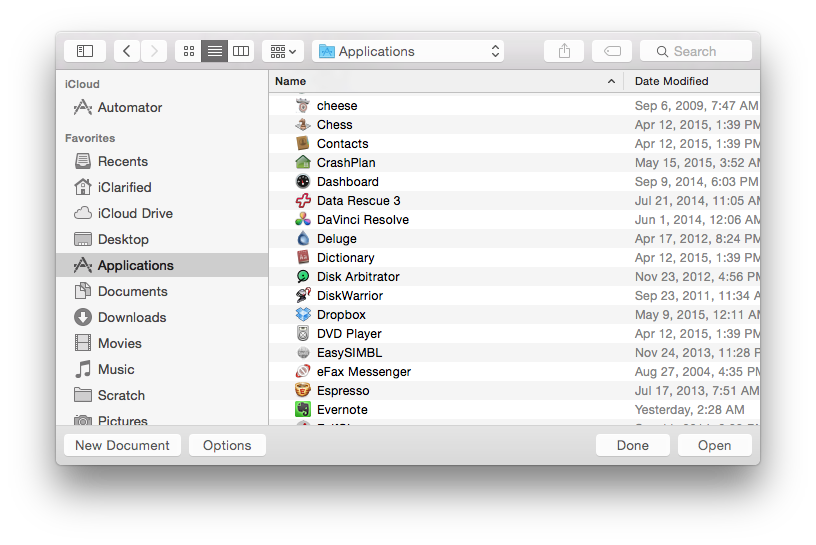Image resolution: width=816 pixels, height=545 pixels.
Task: Click the Dictionary app icon
Action: [x=303, y=257]
